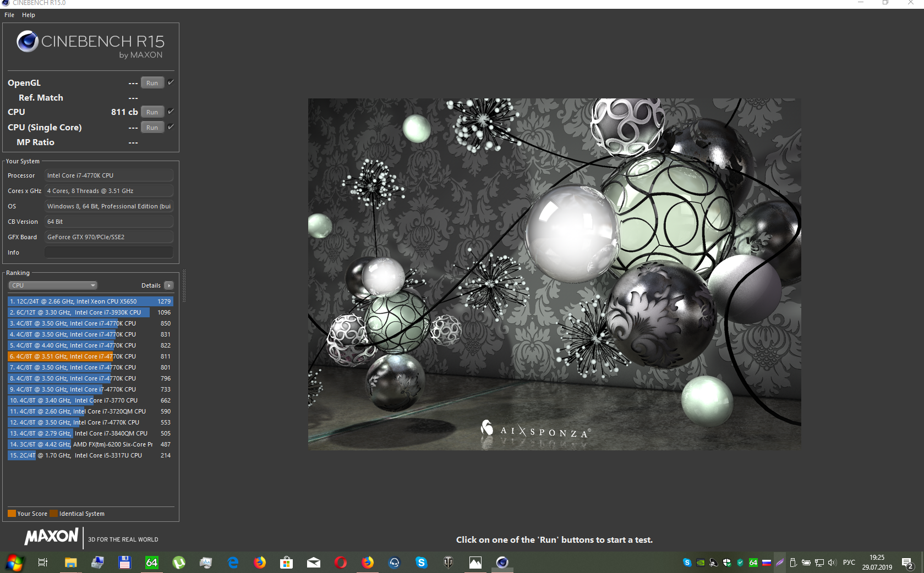The image size is (924, 573).
Task: Select ranking row 2 Core i7-3930K
Action: tap(90, 312)
